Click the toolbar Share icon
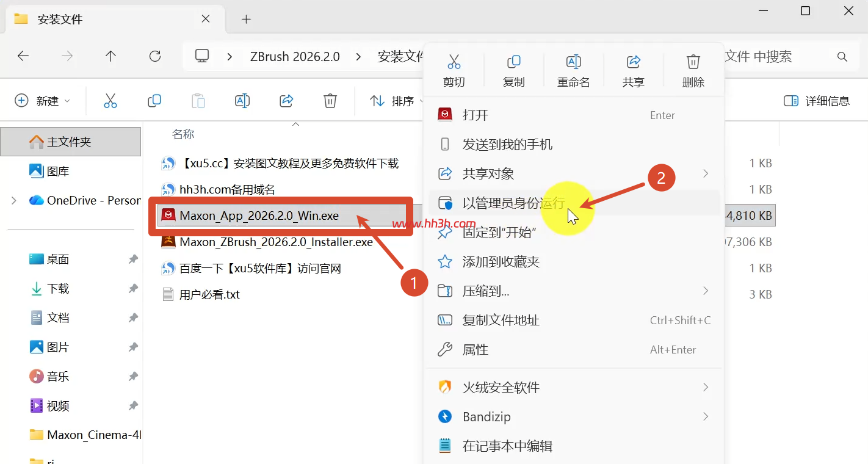The width and height of the screenshot is (868, 464). point(286,101)
